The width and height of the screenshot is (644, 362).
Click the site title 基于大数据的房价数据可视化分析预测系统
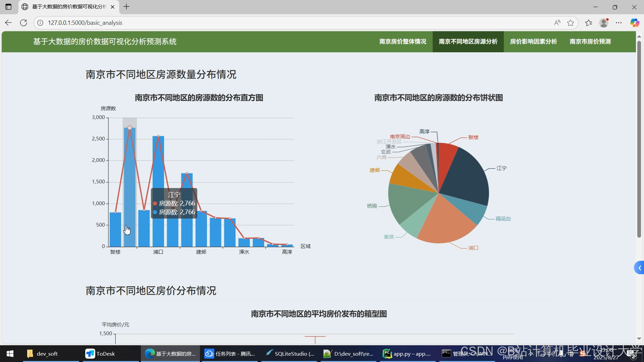tap(105, 42)
